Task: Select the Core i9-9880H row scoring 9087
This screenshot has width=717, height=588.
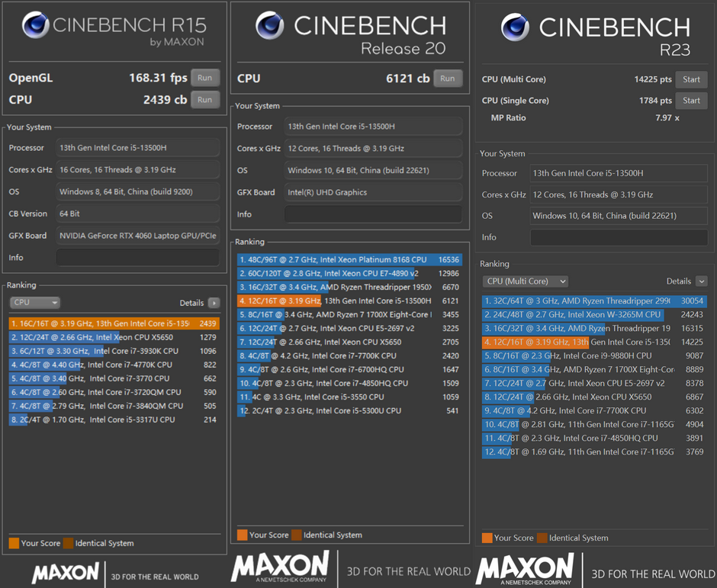Action: tap(594, 355)
